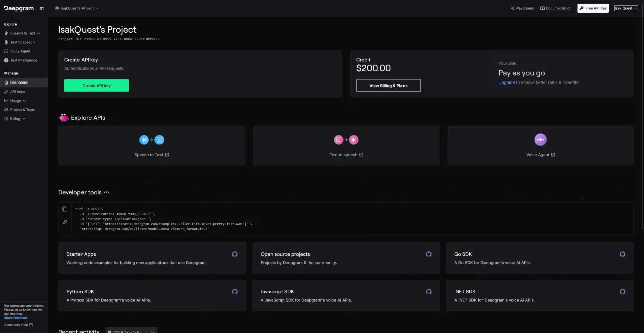Image resolution: width=644 pixels, height=333 pixels.
Task: Follow the Upgrade plan link
Action: point(506,82)
